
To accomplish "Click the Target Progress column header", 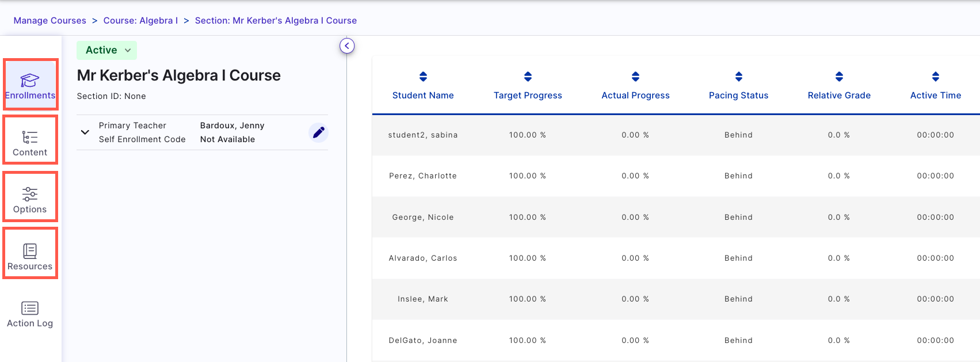I will pos(528,96).
